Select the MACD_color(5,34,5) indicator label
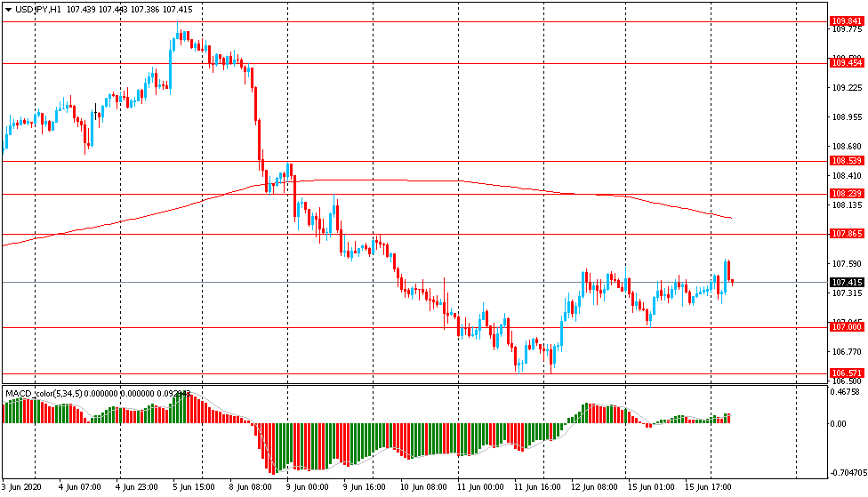 [x=44, y=394]
